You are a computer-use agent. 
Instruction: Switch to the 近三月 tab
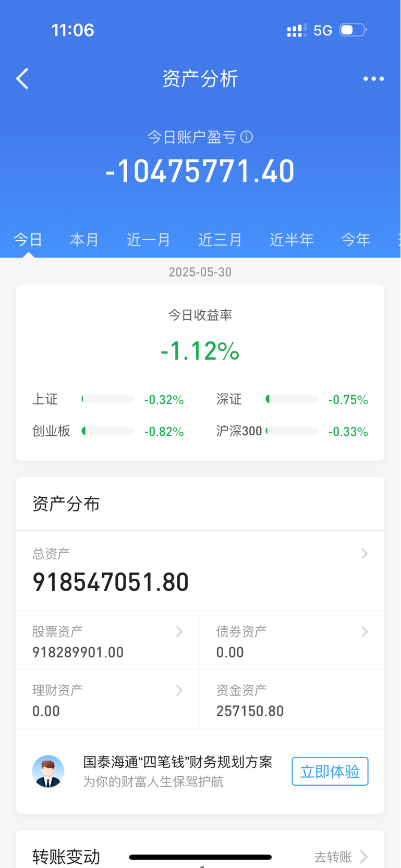(x=220, y=240)
